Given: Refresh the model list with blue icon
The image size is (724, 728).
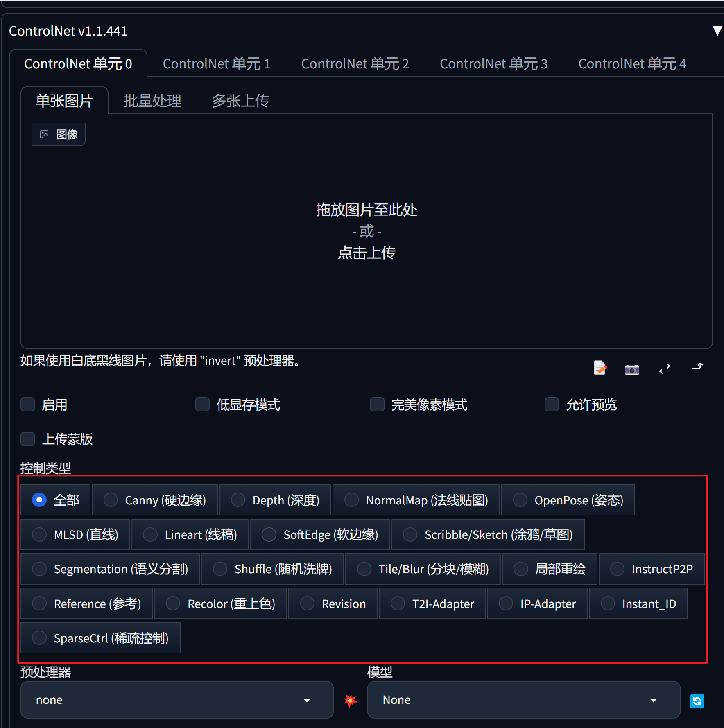Looking at the screenshot, I should [697, 701].
